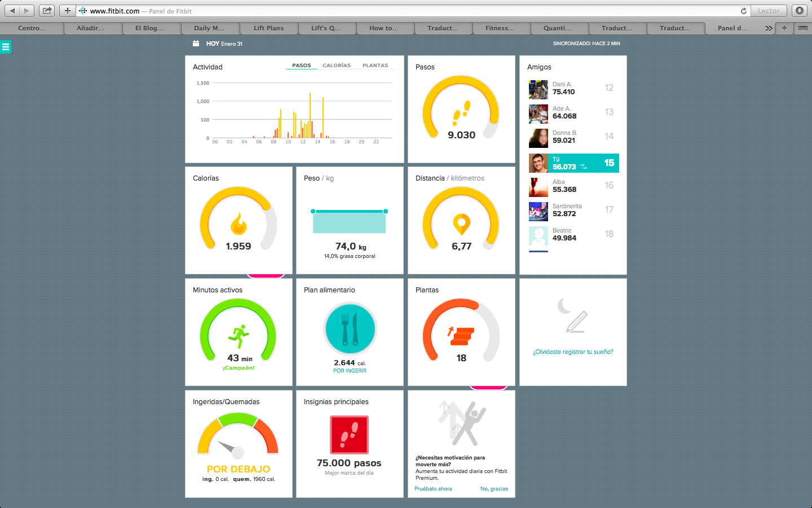Click the moon and pencil sleep icon
The width and height of the screenshot is (812, 508).
point(573,316)
